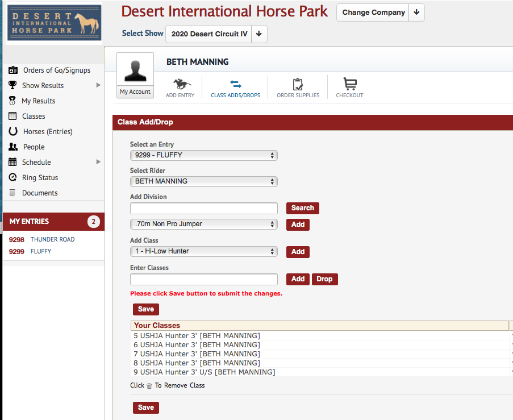Open entry 9298 THUNDER ROAD
Image resolution: width=513 pixels, height=420 pixels.
click(x=42, y=239)
